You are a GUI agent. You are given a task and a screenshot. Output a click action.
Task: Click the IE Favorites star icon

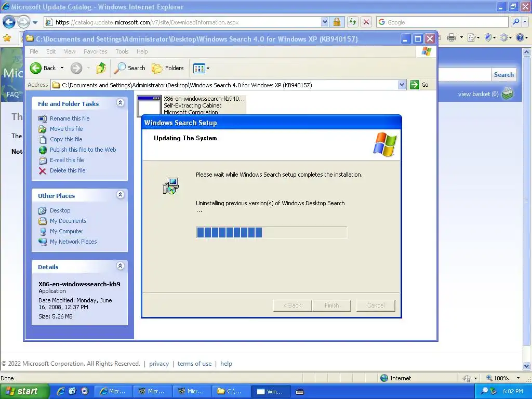click(7, 37)
